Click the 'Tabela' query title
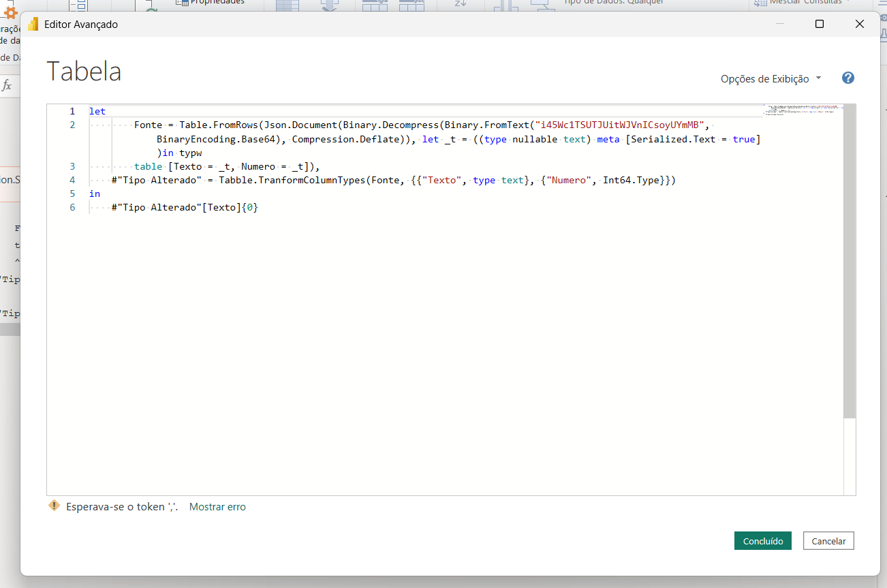Viewport: 887px width, 588px height. point(84,72)
